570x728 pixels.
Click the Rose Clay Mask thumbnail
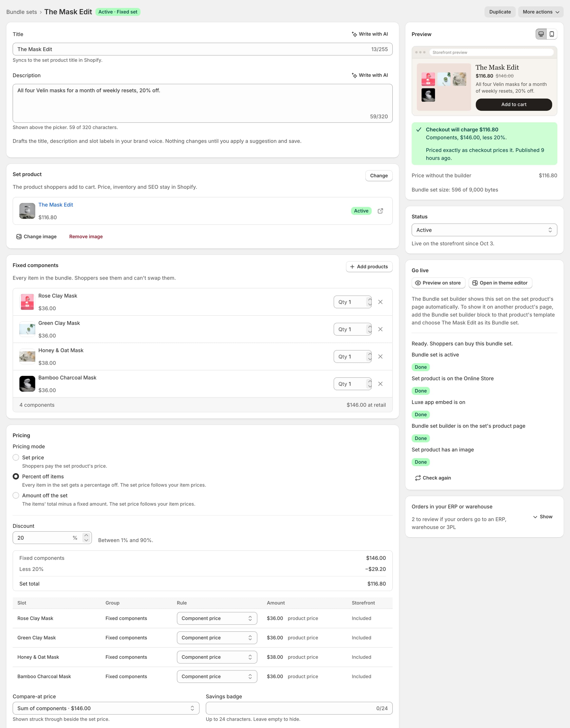tap(27, 302)
